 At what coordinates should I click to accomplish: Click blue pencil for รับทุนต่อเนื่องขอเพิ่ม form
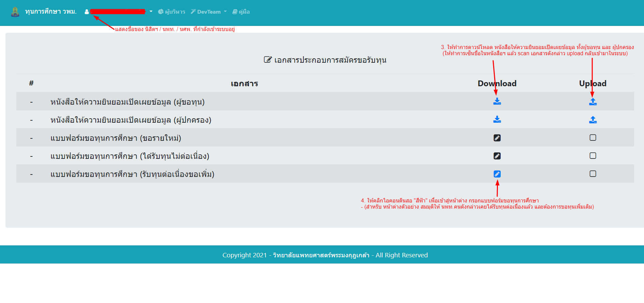click(497, 174)
